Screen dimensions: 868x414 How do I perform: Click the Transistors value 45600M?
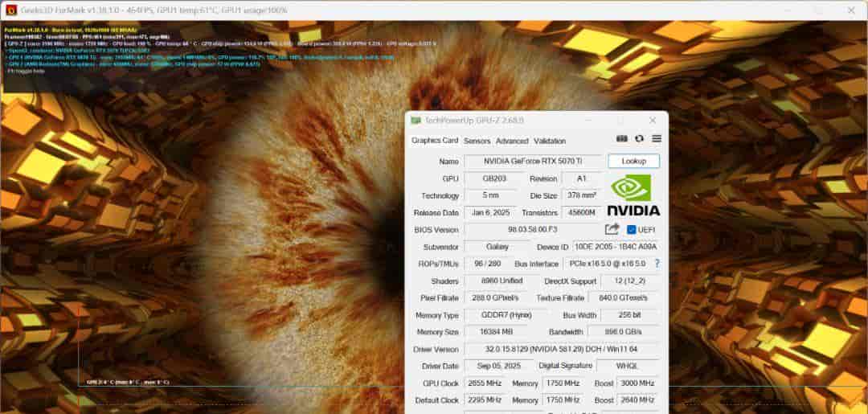pyautogui.click(x=581, y=212)
